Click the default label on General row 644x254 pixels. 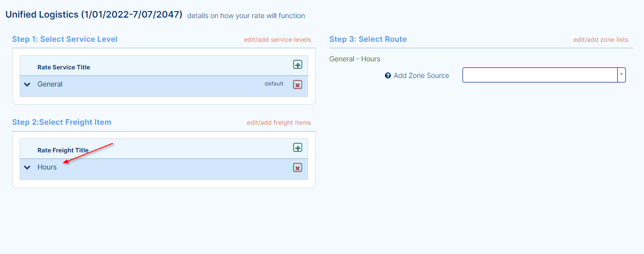(274, 83)
